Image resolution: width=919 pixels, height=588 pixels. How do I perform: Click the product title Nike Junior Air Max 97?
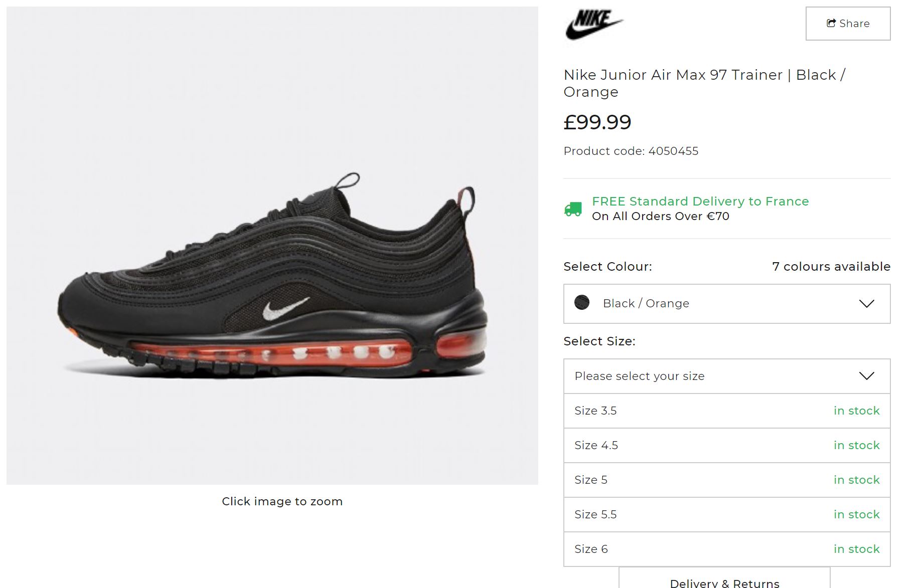704,83
